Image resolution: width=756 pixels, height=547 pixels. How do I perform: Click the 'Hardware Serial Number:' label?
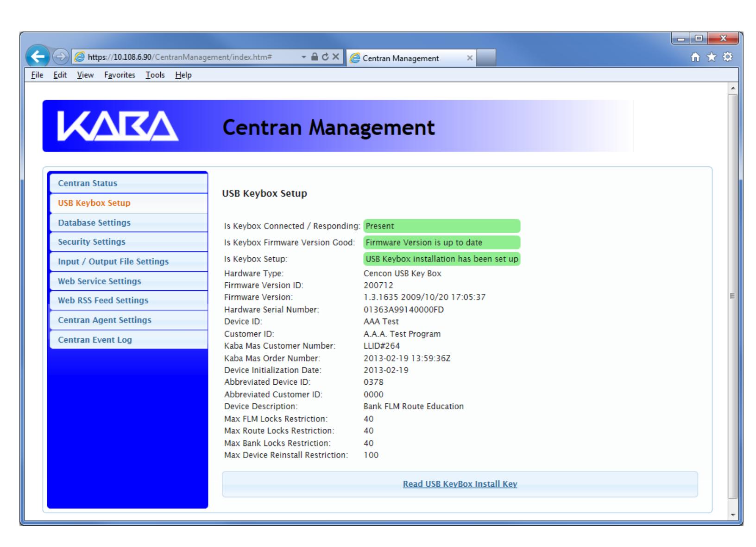click(272, 310)
